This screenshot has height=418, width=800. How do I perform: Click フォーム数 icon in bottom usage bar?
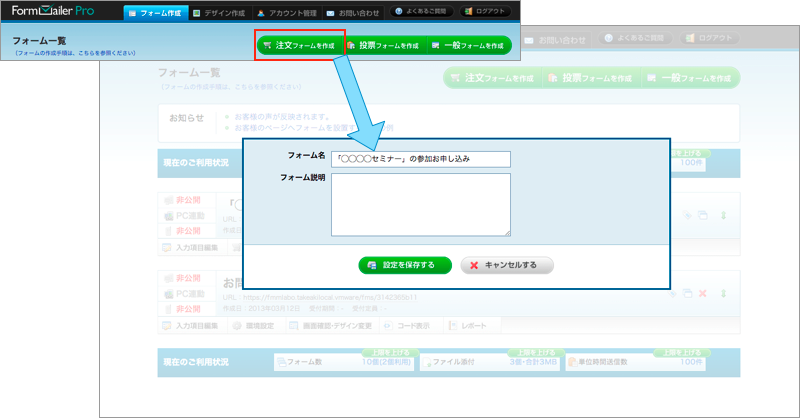pos(281,362)
